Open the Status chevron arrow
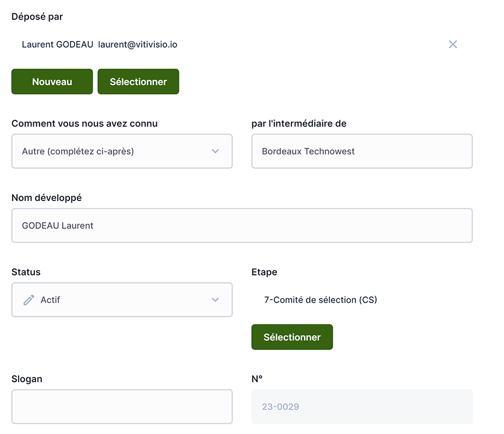 (215, 300)
